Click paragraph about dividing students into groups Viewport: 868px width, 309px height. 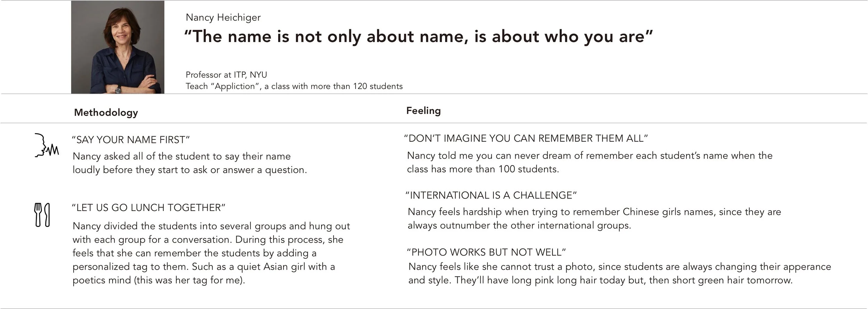click(x=211, y=253)
